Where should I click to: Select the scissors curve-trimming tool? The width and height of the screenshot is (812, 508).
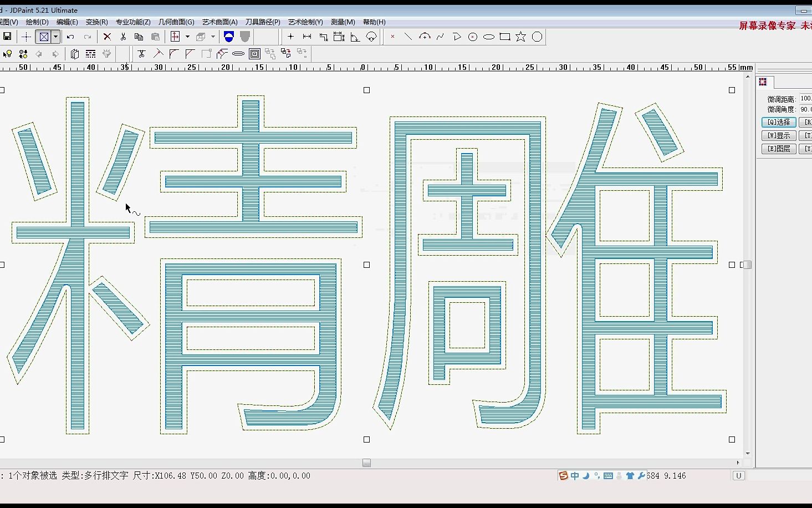tap(141, 53)
